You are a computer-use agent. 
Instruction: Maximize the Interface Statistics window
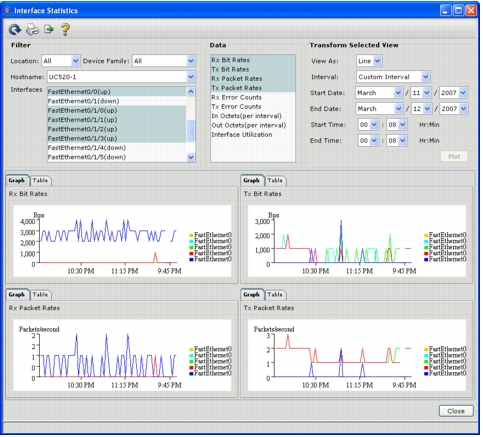click(x=459, y=11)
